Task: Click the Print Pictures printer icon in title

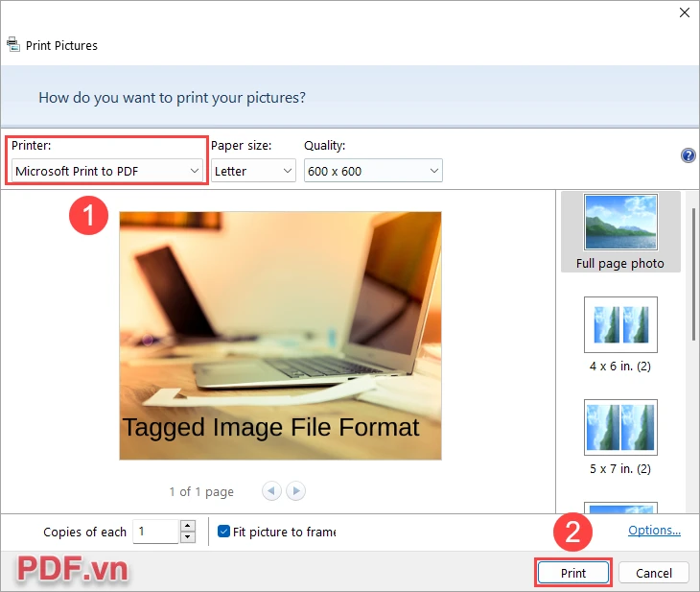Action: point(13,45)
